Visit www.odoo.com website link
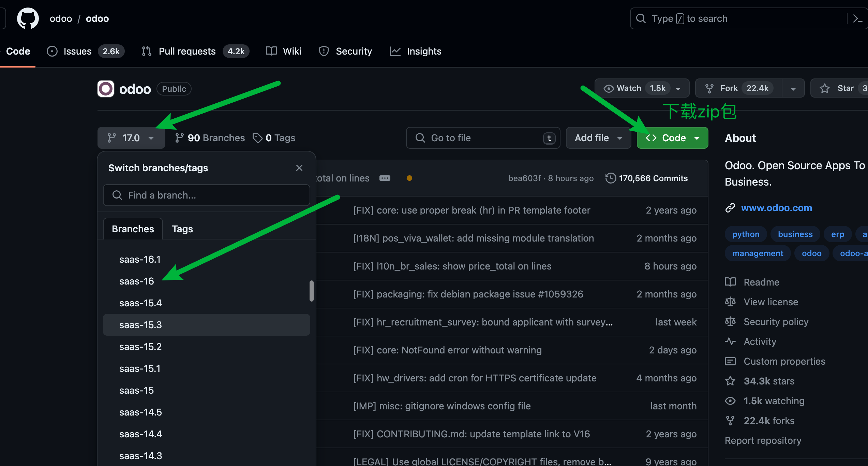This screenshot has height=466, width=868. click(x=776, y=208)
